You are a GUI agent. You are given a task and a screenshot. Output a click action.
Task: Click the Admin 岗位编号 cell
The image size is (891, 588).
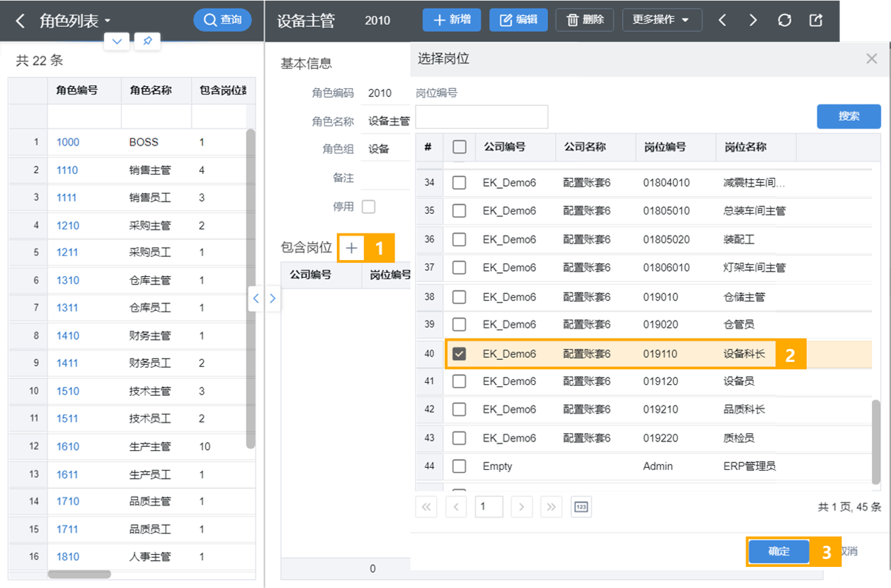coord(676,466)
